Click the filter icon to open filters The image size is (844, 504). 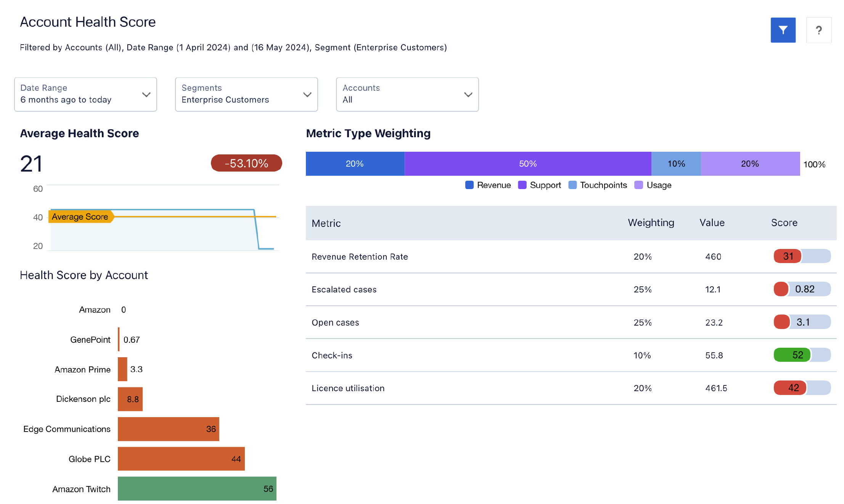(x=783, y=30)
